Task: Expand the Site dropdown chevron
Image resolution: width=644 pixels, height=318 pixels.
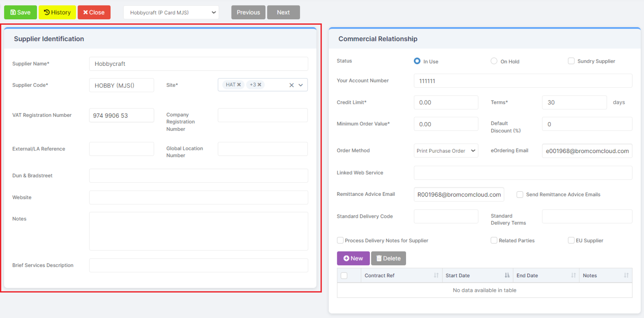Action: point(301,85)
